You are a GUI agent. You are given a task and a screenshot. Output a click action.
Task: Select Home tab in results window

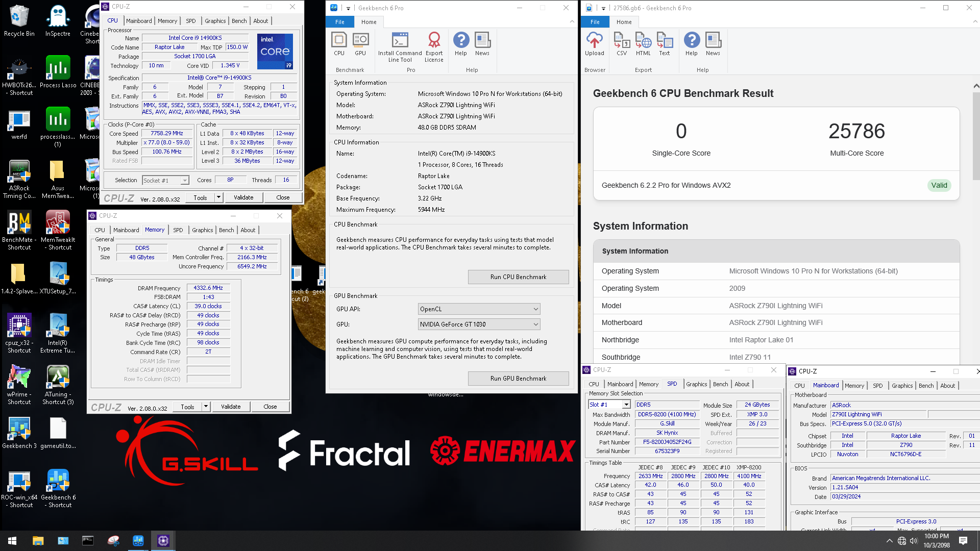click(x=624, y=22)
